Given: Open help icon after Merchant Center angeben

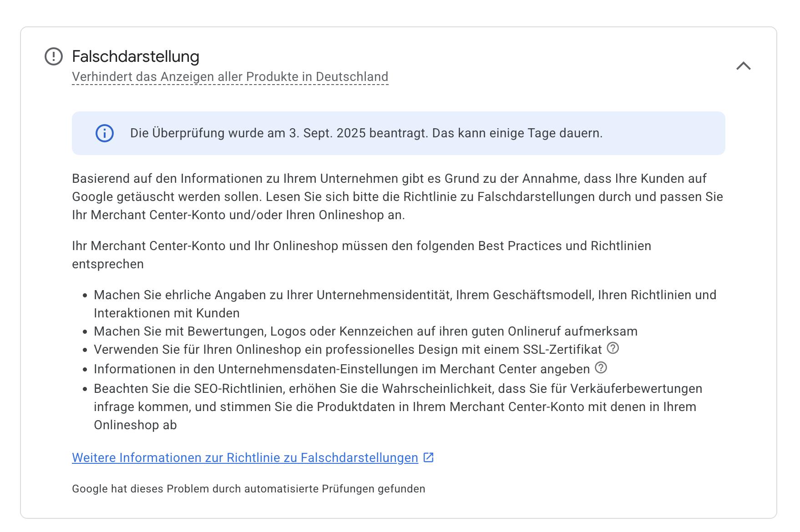Looking at the screenshot, I should coord(601,368).
